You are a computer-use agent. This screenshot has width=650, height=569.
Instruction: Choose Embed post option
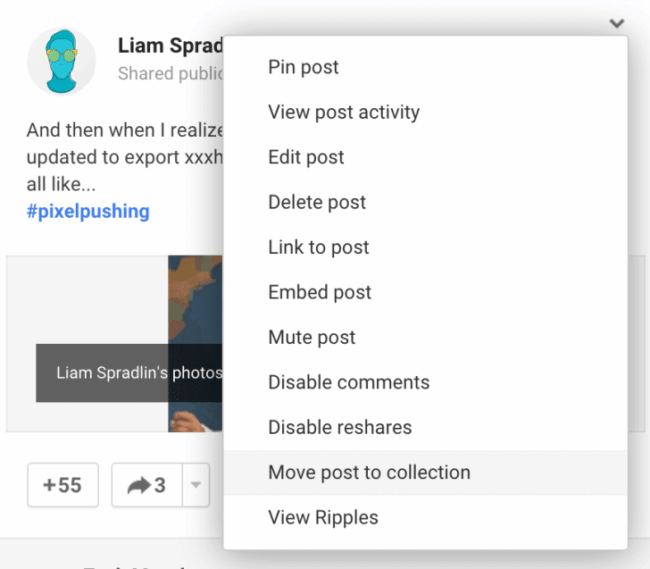pos(319,292)
